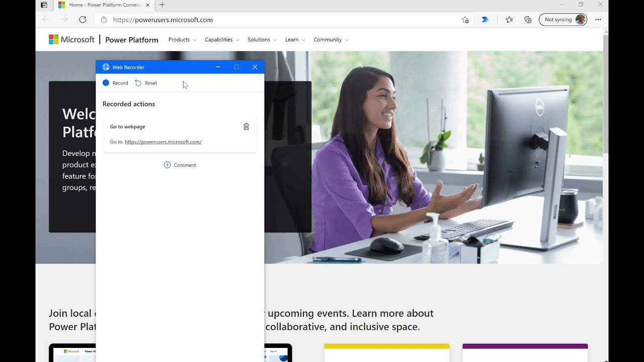Open the Microsoft logo link
Screen dimensions: 644x362
tap(71, 39)
